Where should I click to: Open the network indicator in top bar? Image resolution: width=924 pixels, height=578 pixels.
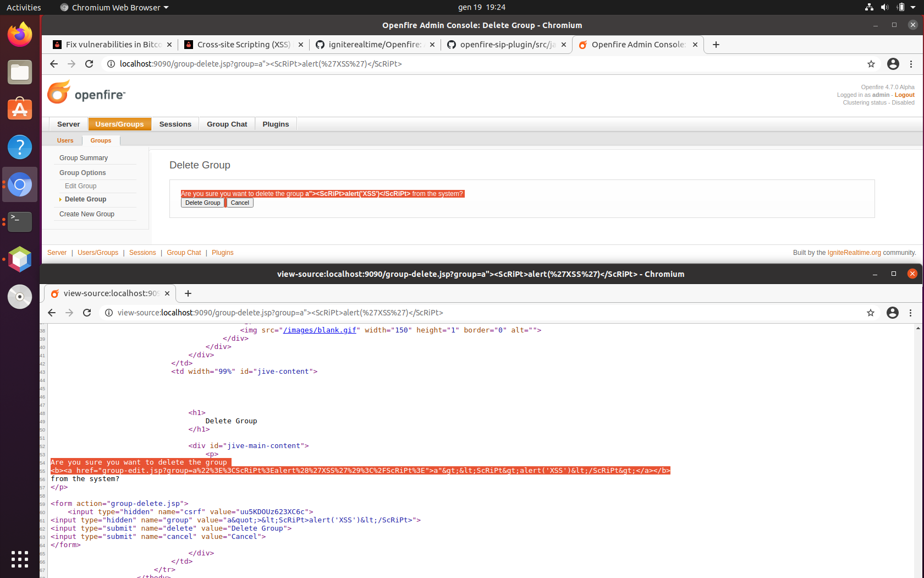pos(869,8)
